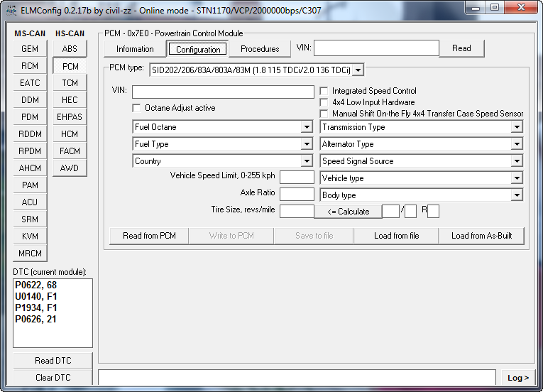Viewport: 543px width, 392px height.
Task: Open the PCM type dropdown
Action: pos(358,70)
